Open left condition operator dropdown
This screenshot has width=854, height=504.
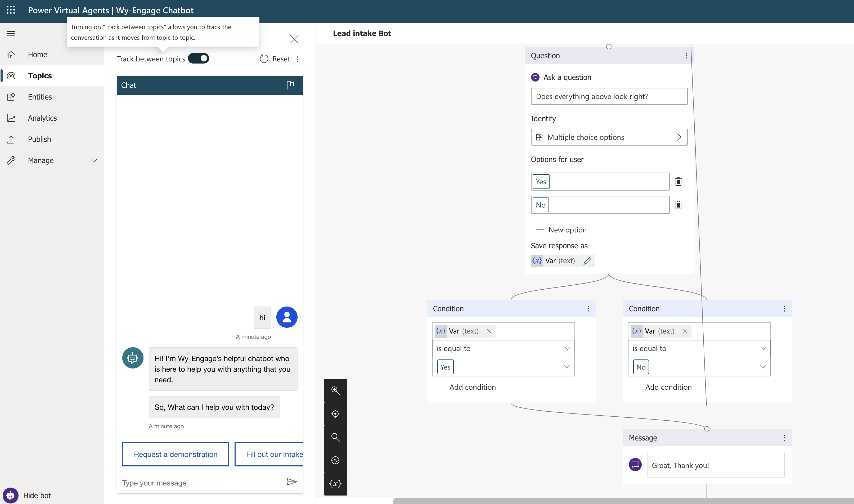pos(503,348)
